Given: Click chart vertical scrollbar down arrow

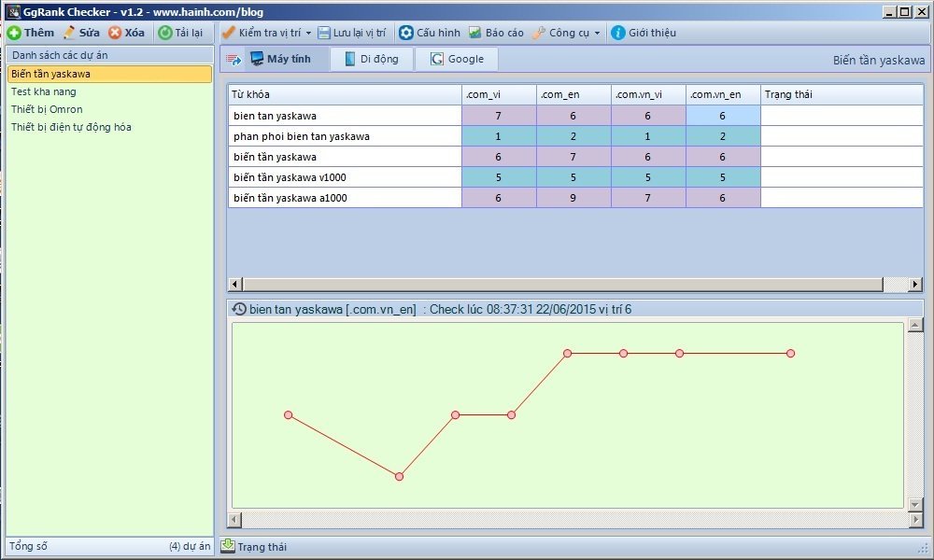Looking at the screenshot, I should tap(915, 505).
